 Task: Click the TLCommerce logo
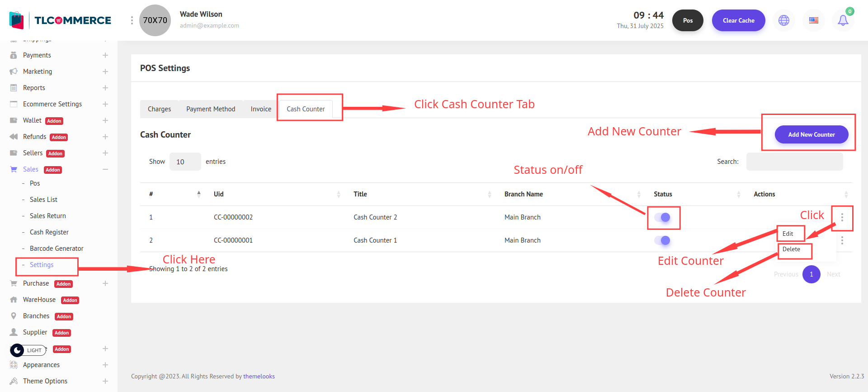tap(60, 20)
